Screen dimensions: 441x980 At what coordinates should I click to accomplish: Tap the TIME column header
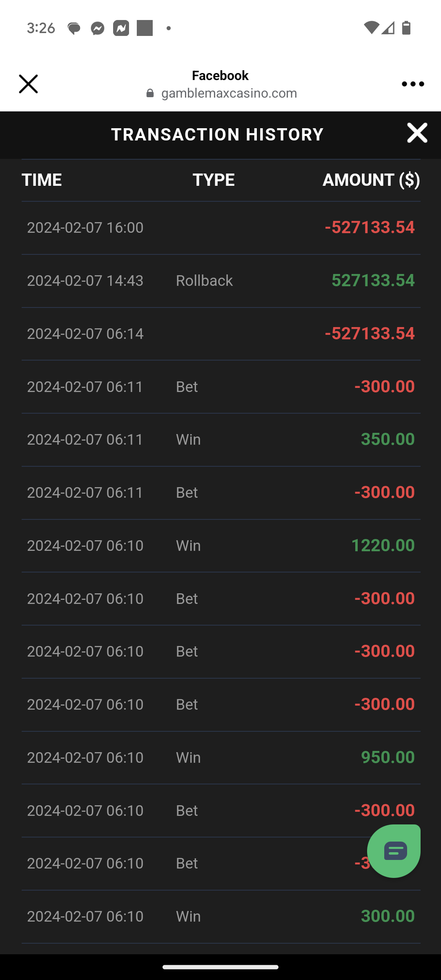42,180
